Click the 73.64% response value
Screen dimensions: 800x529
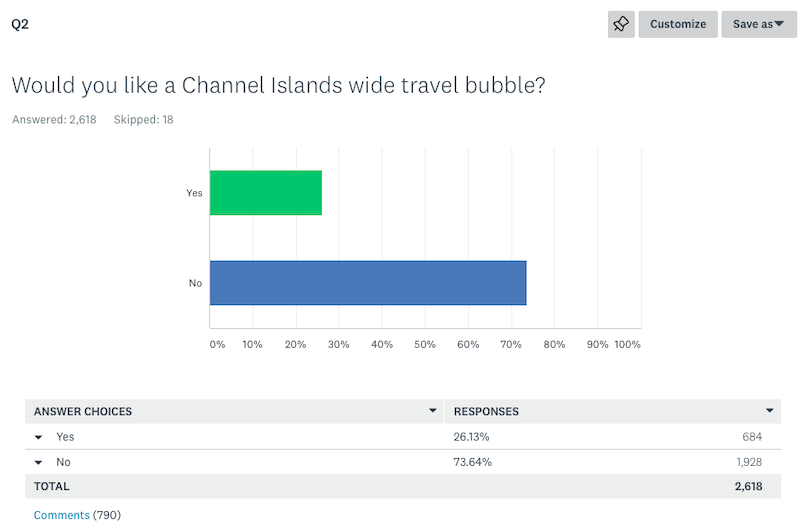[472, 462]
